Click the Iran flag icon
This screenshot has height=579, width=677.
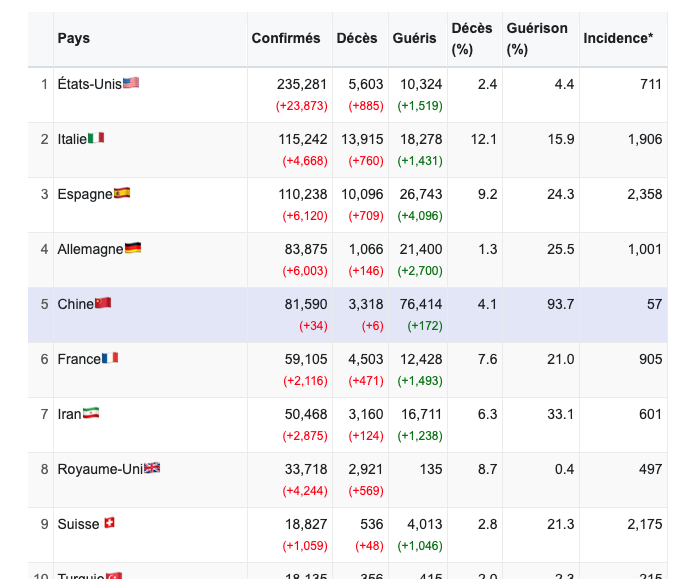coord(91,413)
